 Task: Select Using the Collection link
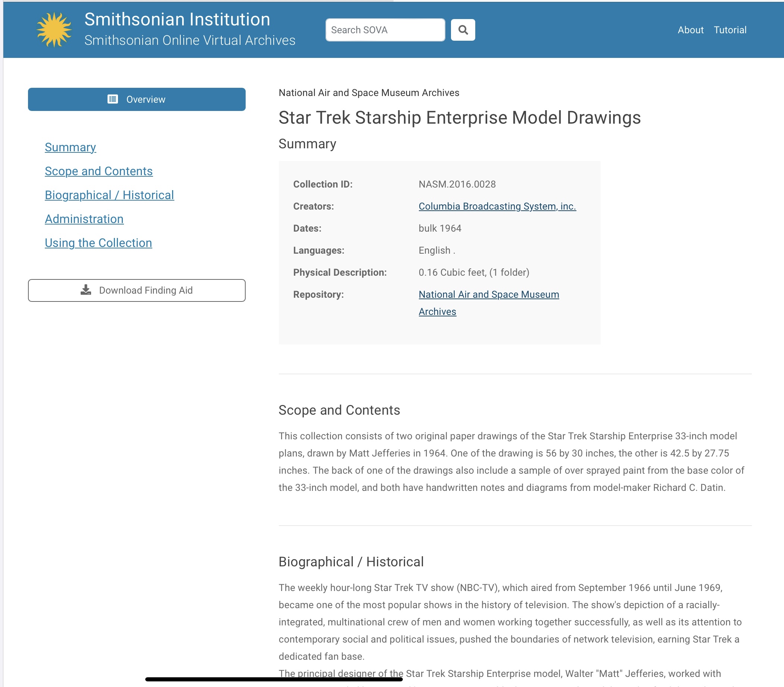98,243
